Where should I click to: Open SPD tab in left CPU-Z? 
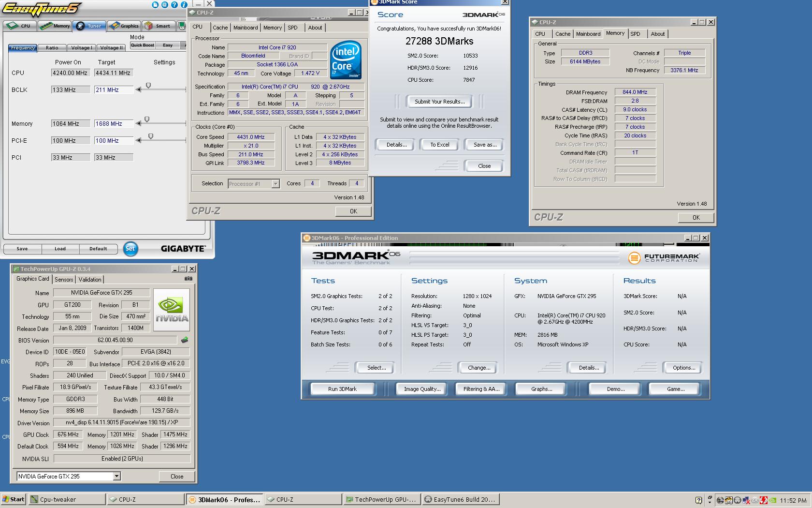(293, 28)
